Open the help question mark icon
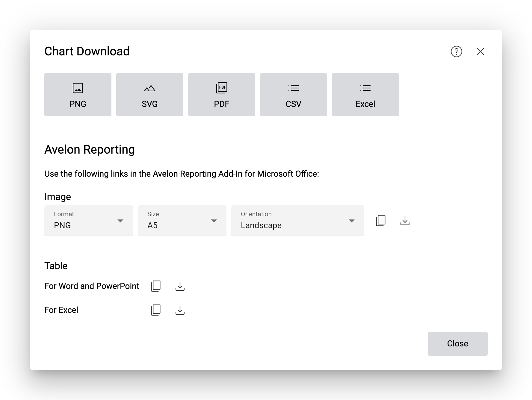The height and width of the screenshot is (400, 532). (x=456, y=51)
